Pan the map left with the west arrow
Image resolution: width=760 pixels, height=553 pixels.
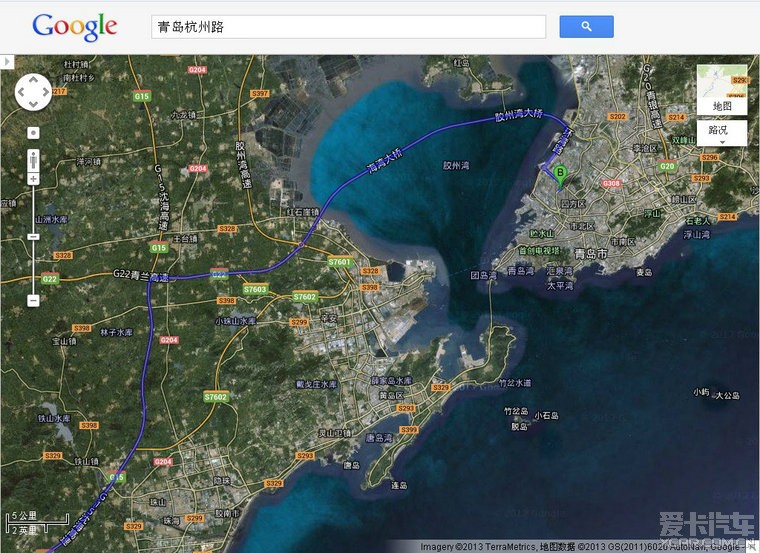coord(21,92)
